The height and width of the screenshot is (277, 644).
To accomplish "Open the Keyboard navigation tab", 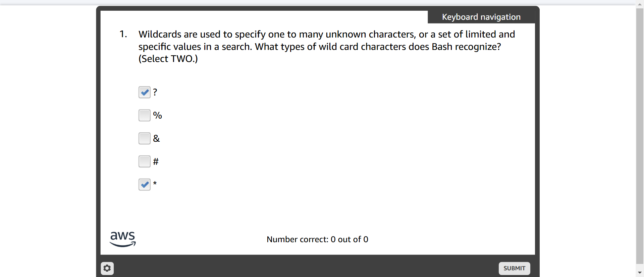I will click(x=481, y=17).
